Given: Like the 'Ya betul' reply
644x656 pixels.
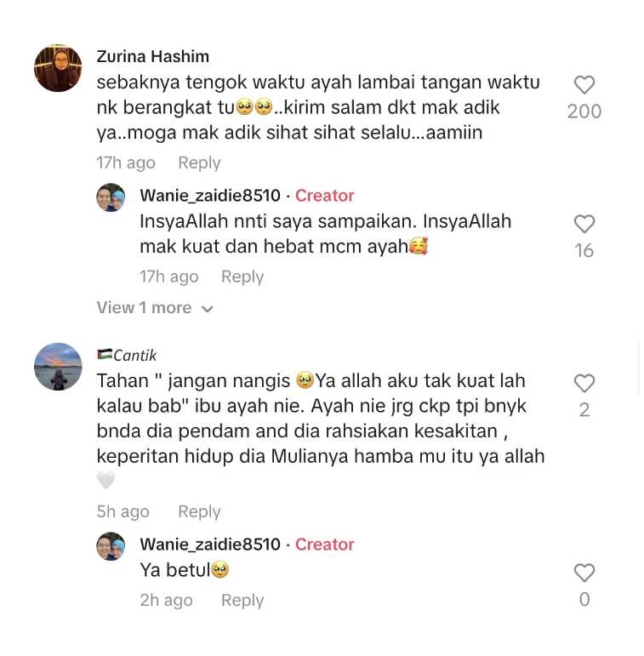Looking at the screenshot, I should [584, 573].
